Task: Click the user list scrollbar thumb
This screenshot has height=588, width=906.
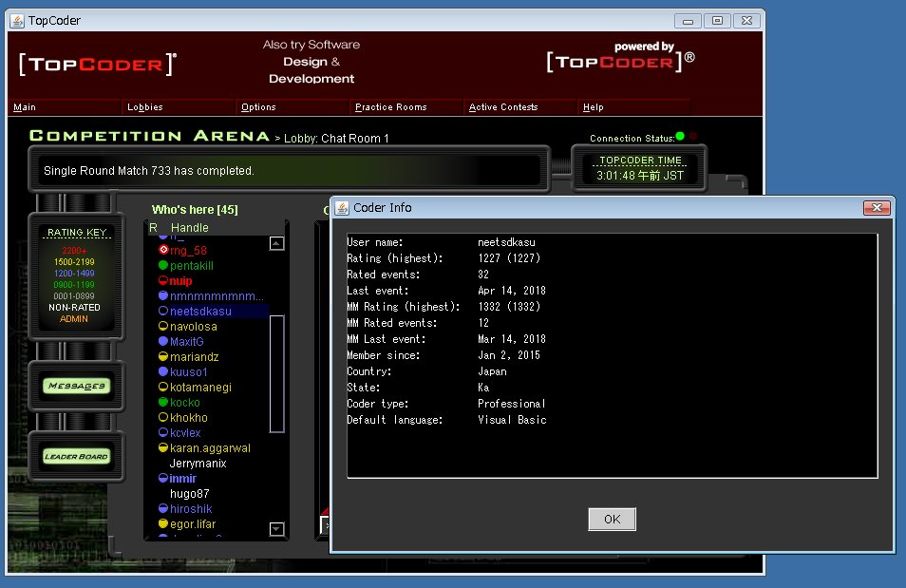Action: point(276,373)
